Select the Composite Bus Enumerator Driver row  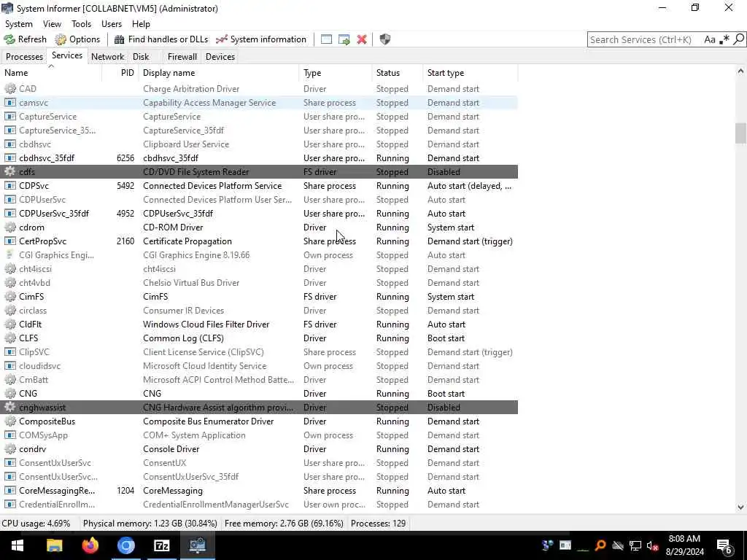point(259,421)
